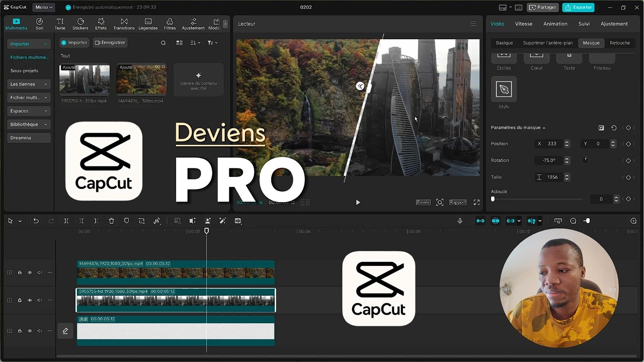Click the Adoucir feather slider handle
The image size is (644, 362).
[x=493, y=199]
